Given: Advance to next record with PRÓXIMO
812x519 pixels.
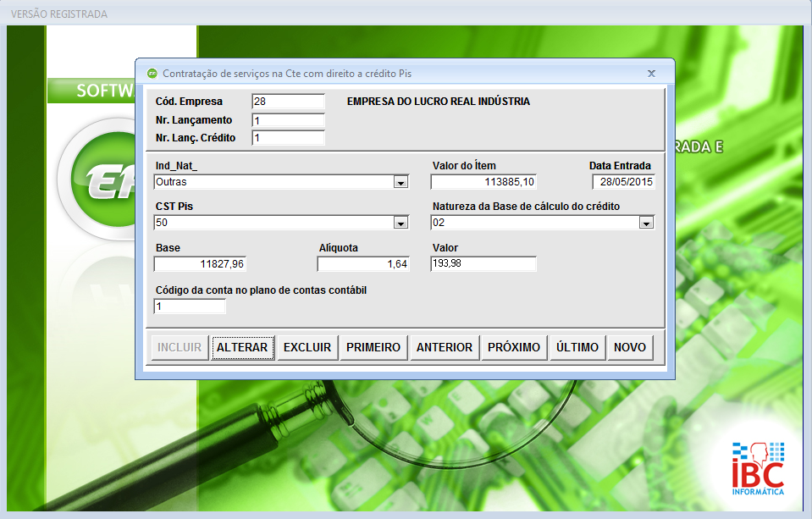Looking at the screenshot, I should [x=514, y=347].
